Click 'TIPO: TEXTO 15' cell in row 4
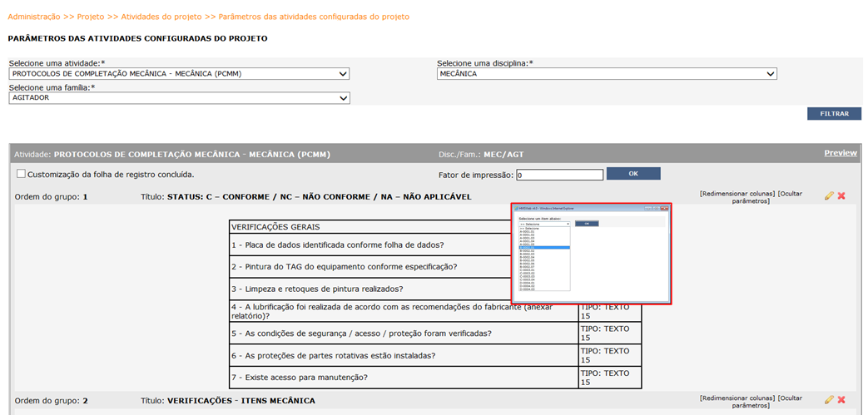 tap(610, 314)
